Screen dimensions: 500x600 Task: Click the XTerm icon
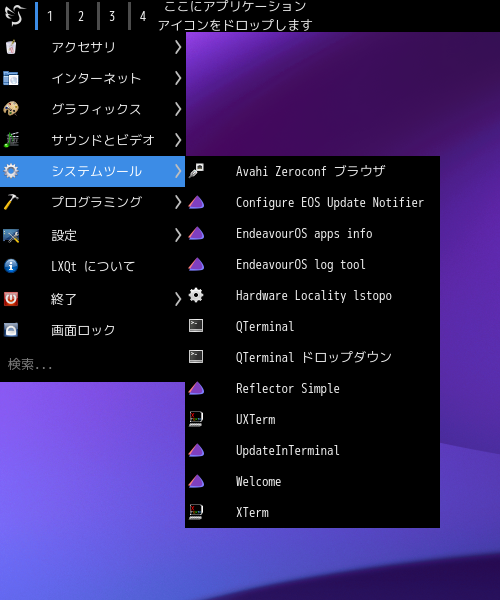tap(196, 512)
